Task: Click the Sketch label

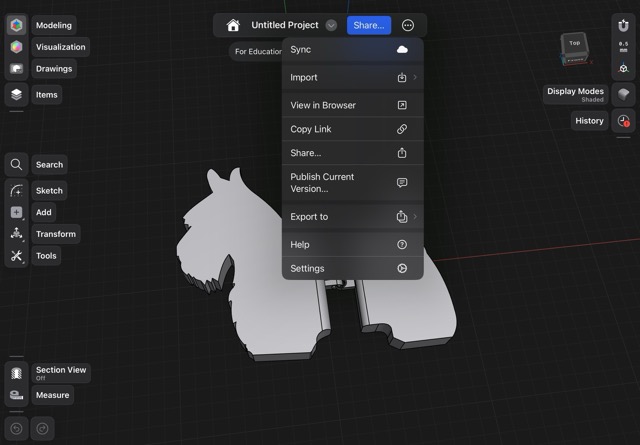Action: tap(49, 191)
